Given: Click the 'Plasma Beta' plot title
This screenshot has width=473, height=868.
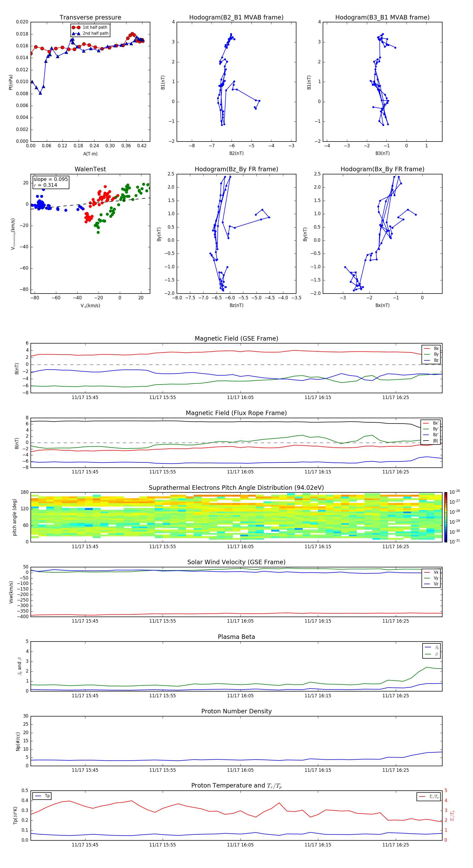Looking at the screenshot, I should 236,637.
